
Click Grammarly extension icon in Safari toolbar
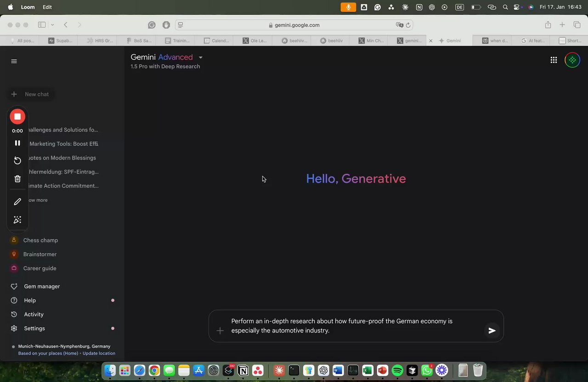coord(152,25)
